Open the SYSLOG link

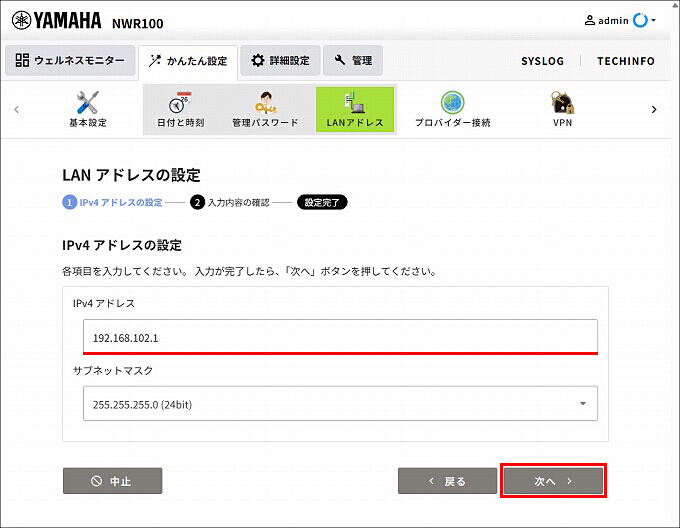[543, 61]
